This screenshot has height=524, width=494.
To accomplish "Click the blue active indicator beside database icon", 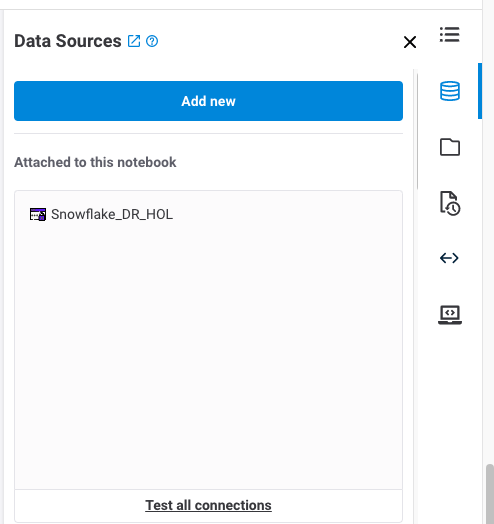I will tap(480, 91).
